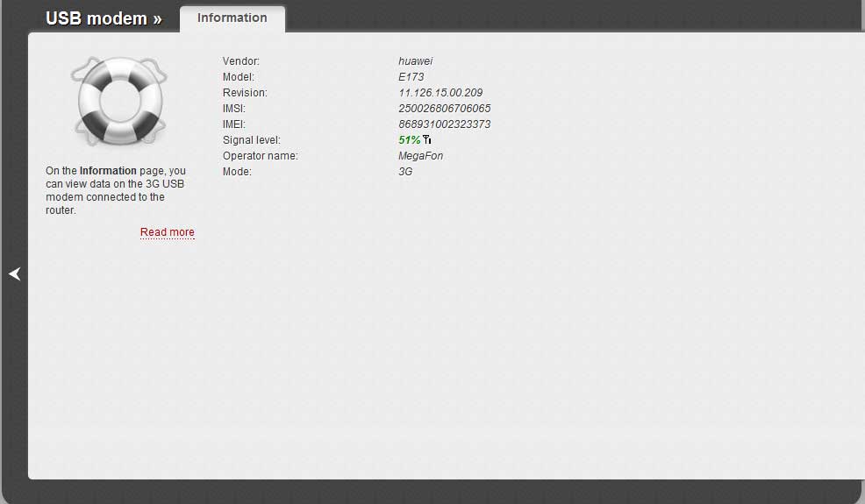Follow the Read more link
The height and width of the screenshot is (504, 865).
[168, 232]
